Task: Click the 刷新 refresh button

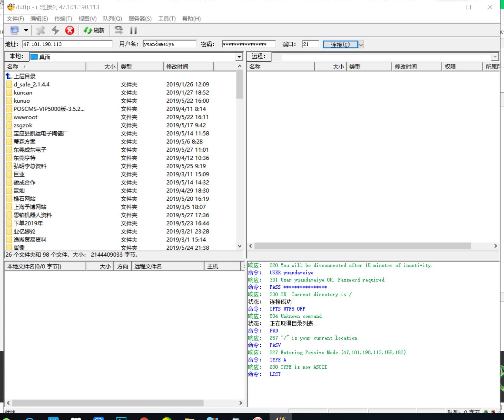Action: click(94, 30)
